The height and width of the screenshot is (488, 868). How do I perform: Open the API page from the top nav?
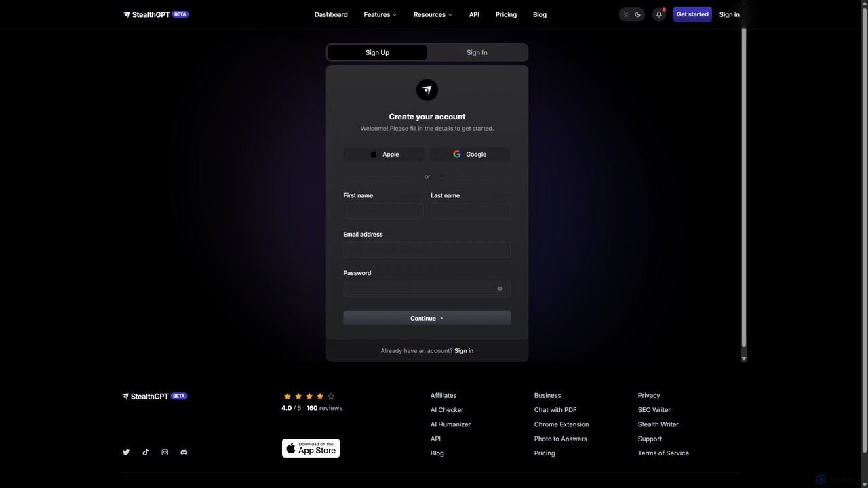474,14
